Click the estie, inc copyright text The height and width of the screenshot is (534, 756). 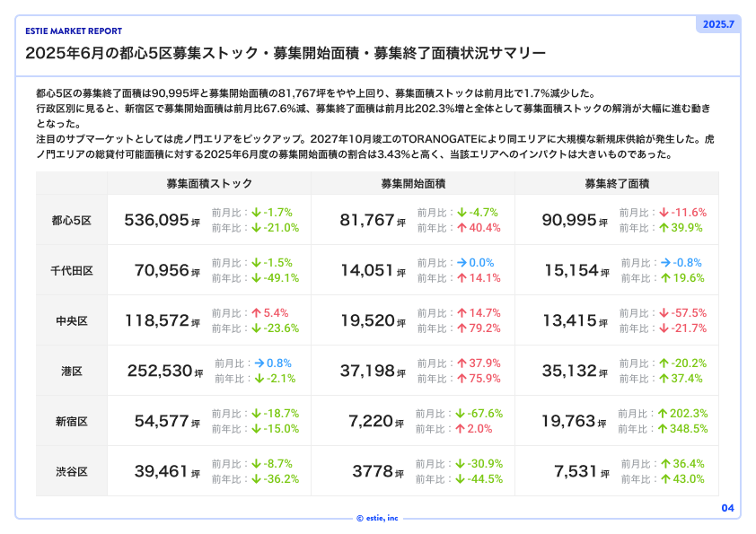[377, 518]
